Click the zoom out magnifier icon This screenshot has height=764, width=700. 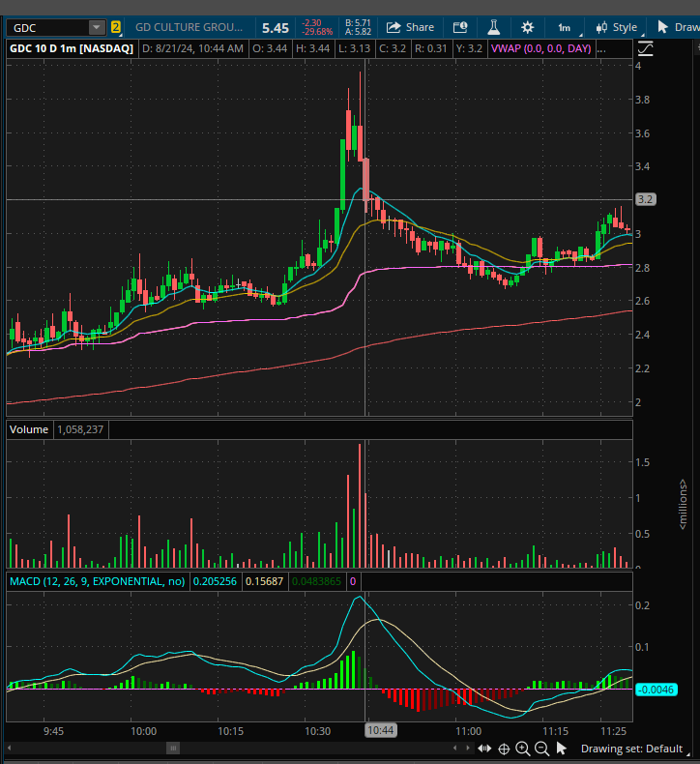coord(541,749)
